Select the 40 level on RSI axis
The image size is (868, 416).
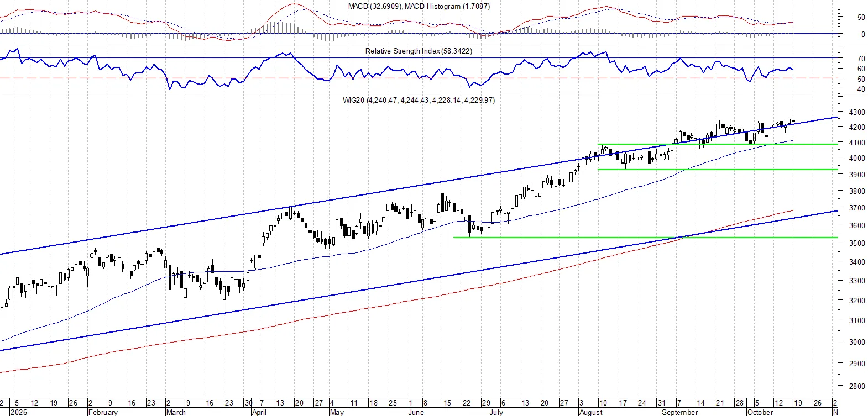click(861, 89)
